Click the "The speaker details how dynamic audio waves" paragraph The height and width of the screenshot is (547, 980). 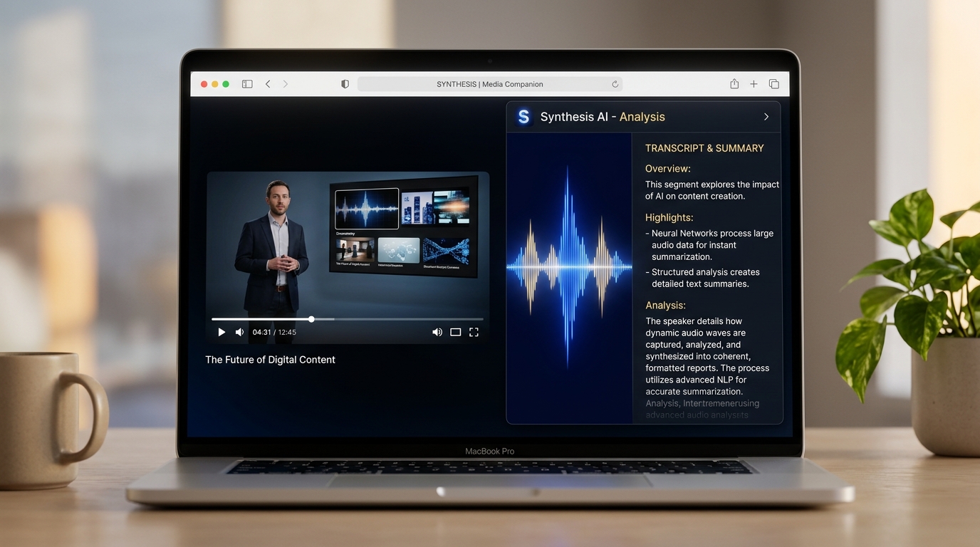coord(707,356)
